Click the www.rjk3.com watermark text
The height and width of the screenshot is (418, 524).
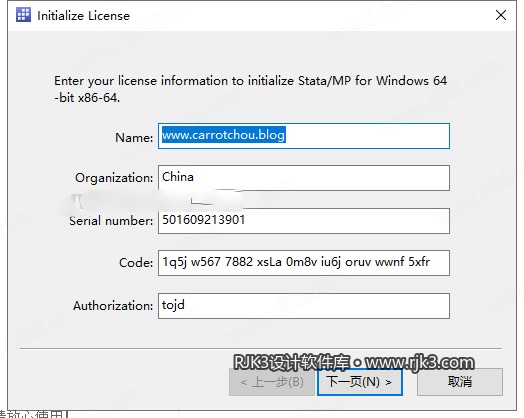[420, 363]
